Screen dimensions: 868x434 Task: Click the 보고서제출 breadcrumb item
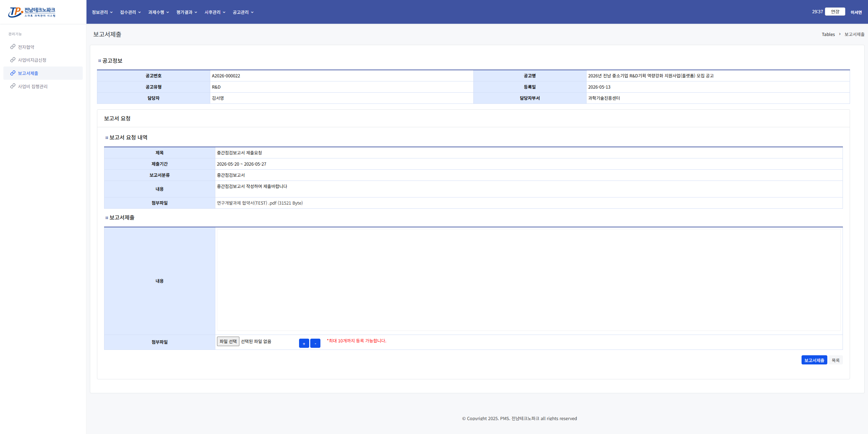click(854, 34)
